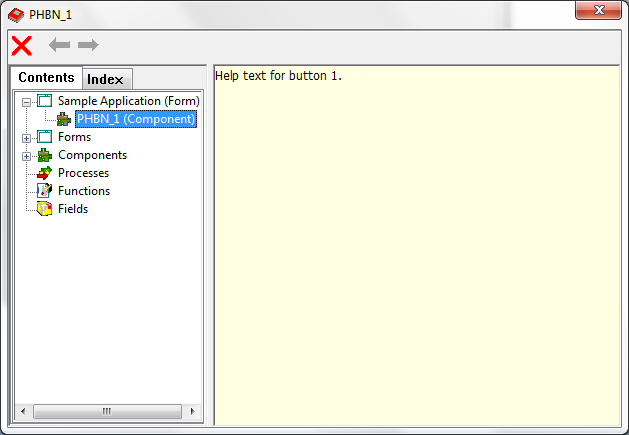Switch to the Index tab
Screen dimensions: 629x435
107,79
